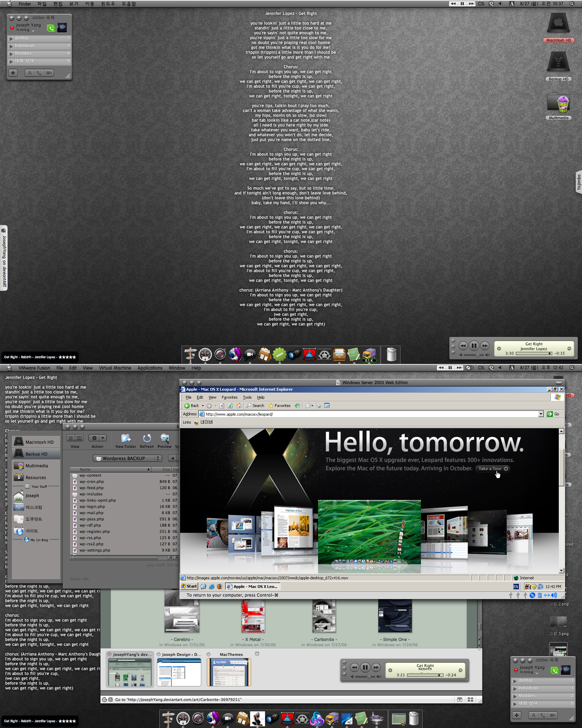Open the 이동 menu in Finder menu bar

(90, 4)
